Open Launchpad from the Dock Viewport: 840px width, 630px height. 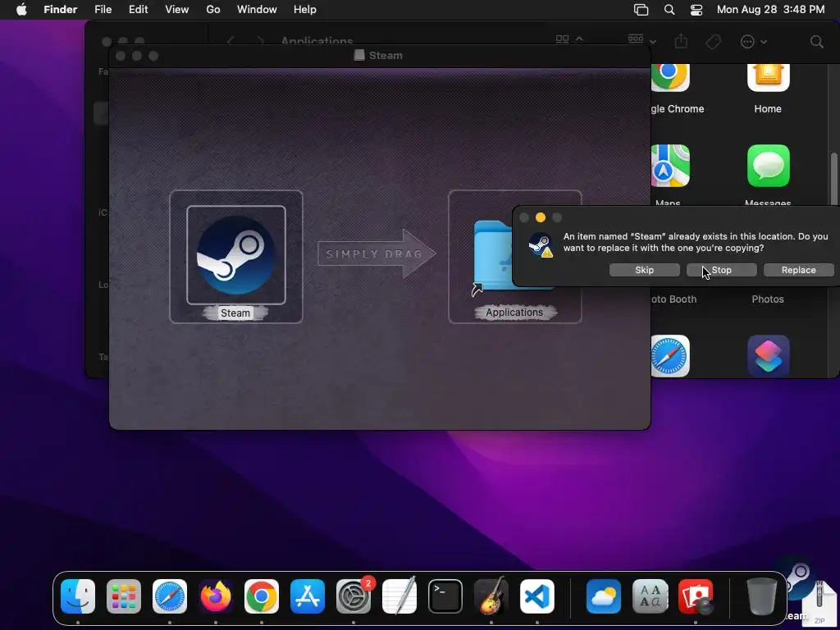pyautogui.click(x=124, y=596)
